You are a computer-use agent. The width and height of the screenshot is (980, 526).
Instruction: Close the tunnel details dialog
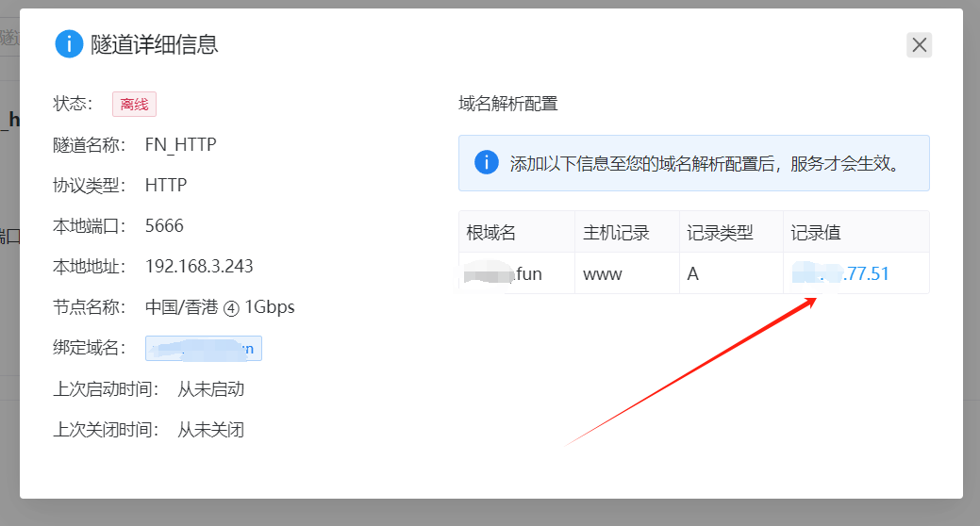point(919,45)
